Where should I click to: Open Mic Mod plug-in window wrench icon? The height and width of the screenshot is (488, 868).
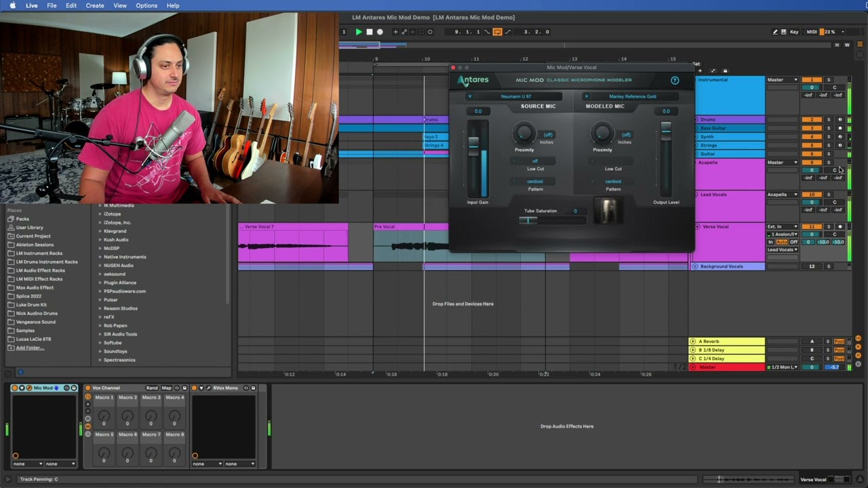tap(28, 388)
